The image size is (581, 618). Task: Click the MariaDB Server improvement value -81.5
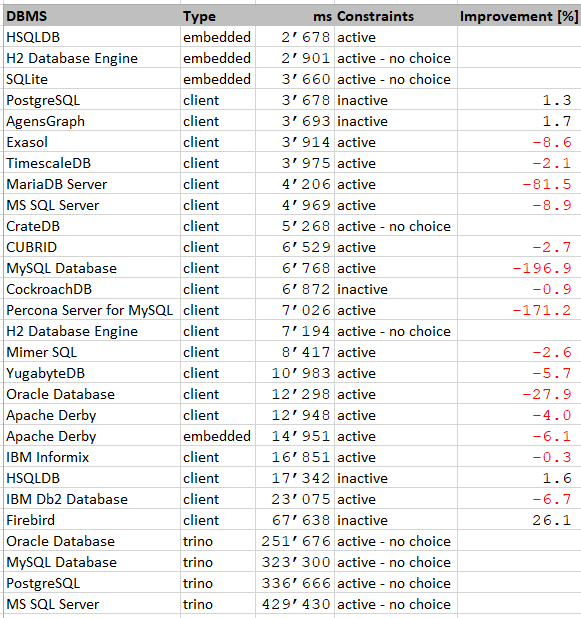point(519,184)
